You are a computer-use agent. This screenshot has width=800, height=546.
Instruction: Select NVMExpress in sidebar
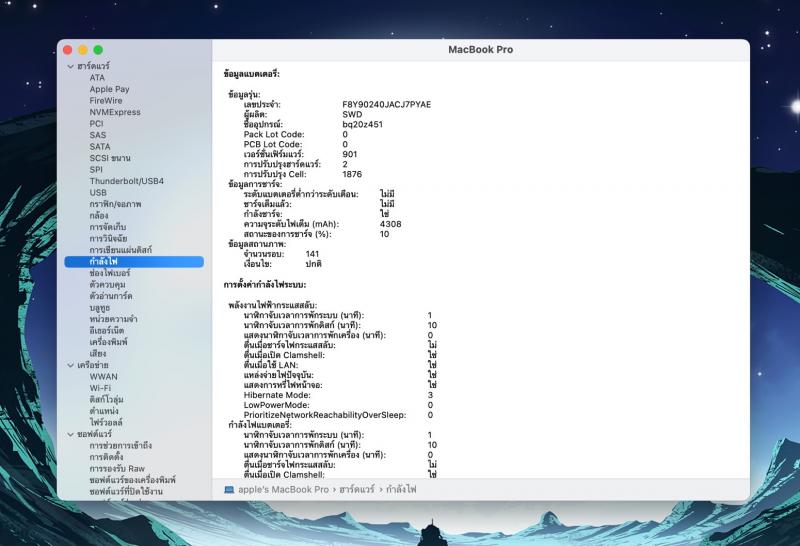click(x=115, y=112)
